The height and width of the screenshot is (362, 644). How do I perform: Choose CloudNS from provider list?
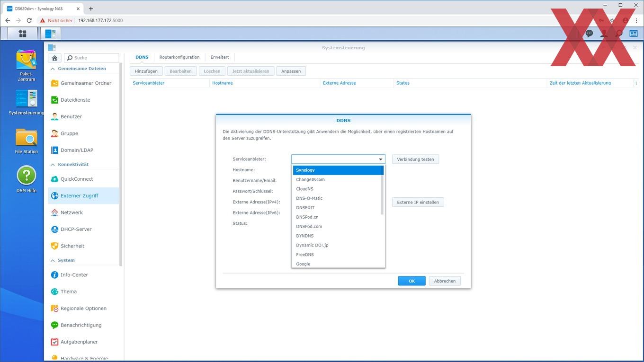(337, 189)
